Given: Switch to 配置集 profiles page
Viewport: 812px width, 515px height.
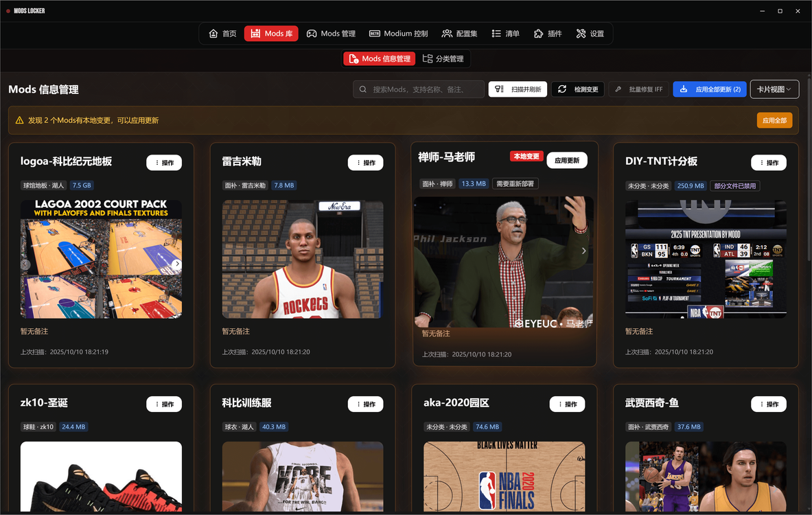Looking at the screenshot, I should pos(460,34).
